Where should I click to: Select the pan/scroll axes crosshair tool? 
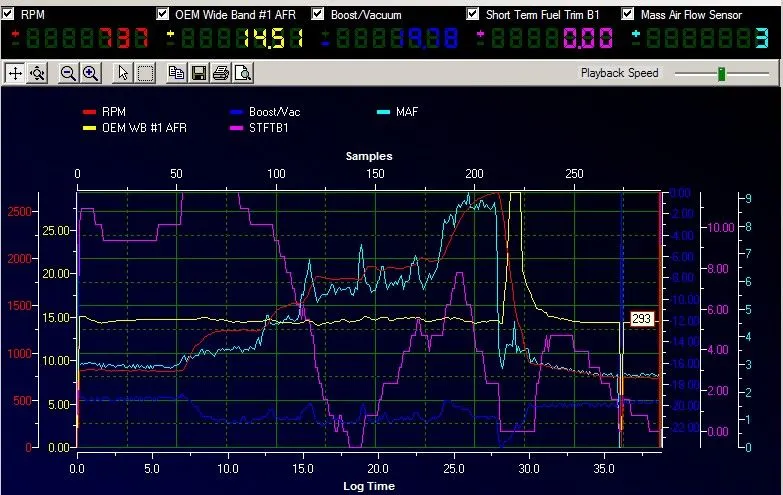(x=15, y=73)
